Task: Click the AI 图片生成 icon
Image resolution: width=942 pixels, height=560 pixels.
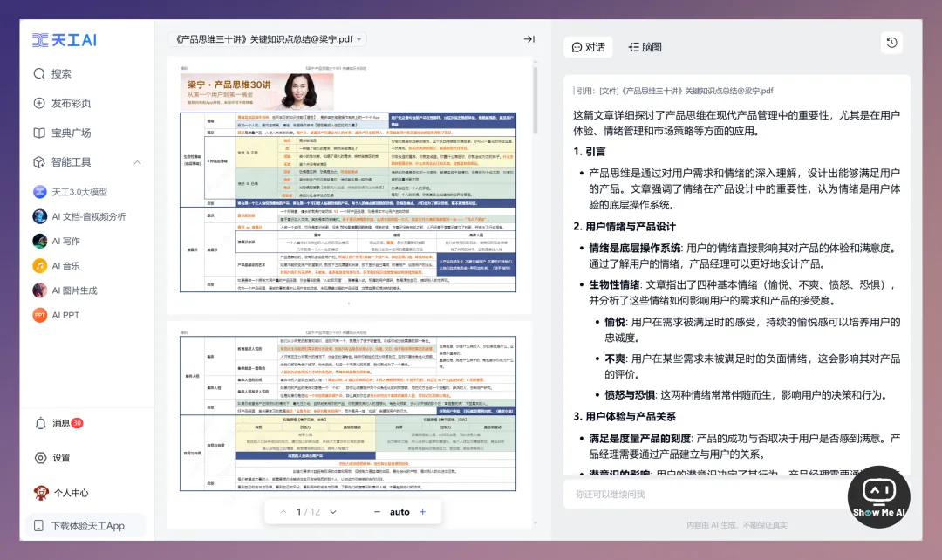Action: [39, 290]
